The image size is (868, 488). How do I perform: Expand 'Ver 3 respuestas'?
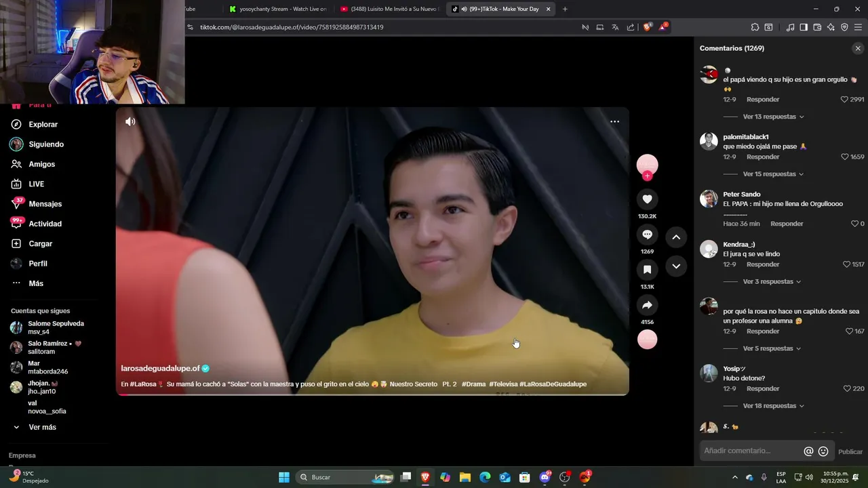pos(772,281)
